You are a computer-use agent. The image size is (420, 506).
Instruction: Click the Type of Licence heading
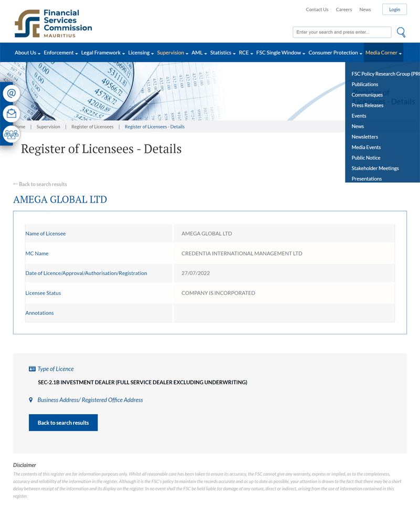click(x=56, y=369)
